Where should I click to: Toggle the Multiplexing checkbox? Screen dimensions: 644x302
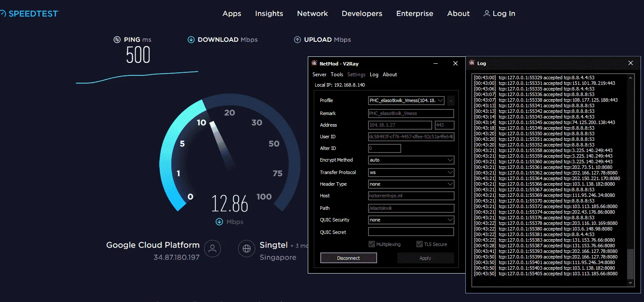[x=372, y=244]
